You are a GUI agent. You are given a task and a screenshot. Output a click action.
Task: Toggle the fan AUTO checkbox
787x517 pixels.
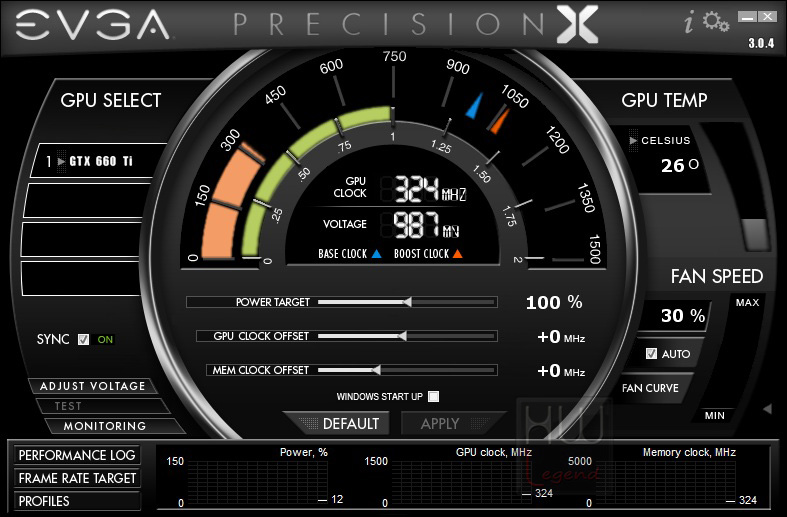pyautogui.click(x=651, y=354)
